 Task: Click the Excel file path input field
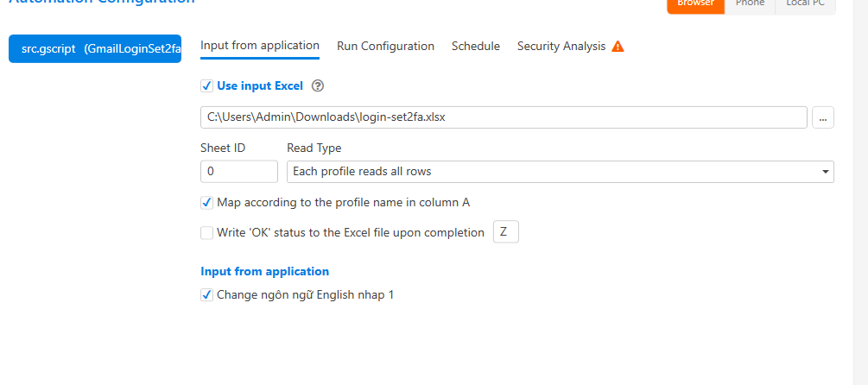click(504, 117)
